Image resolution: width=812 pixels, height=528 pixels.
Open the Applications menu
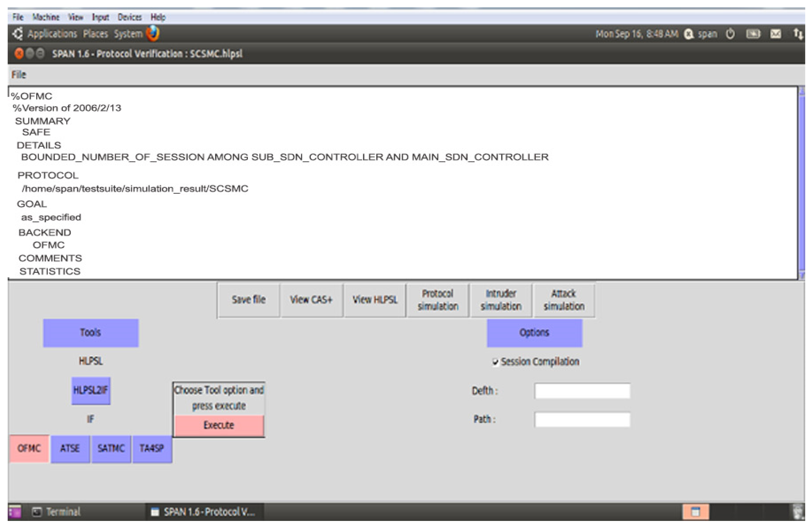coord(52,34)
